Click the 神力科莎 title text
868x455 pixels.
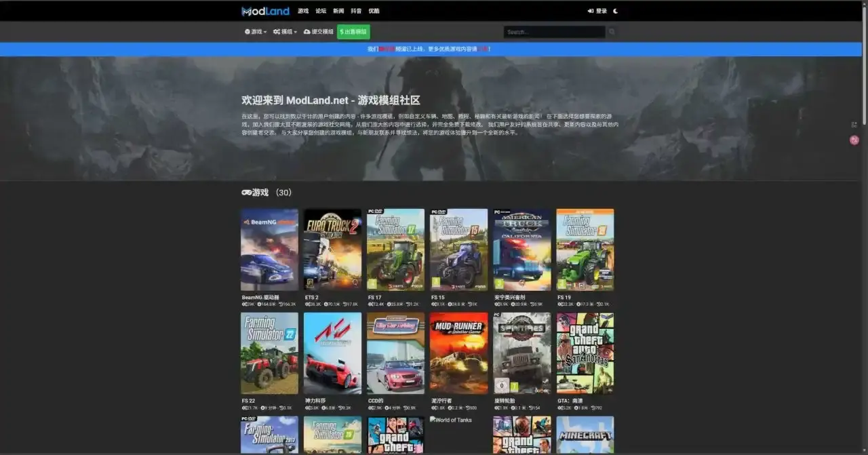coord(316,401)
